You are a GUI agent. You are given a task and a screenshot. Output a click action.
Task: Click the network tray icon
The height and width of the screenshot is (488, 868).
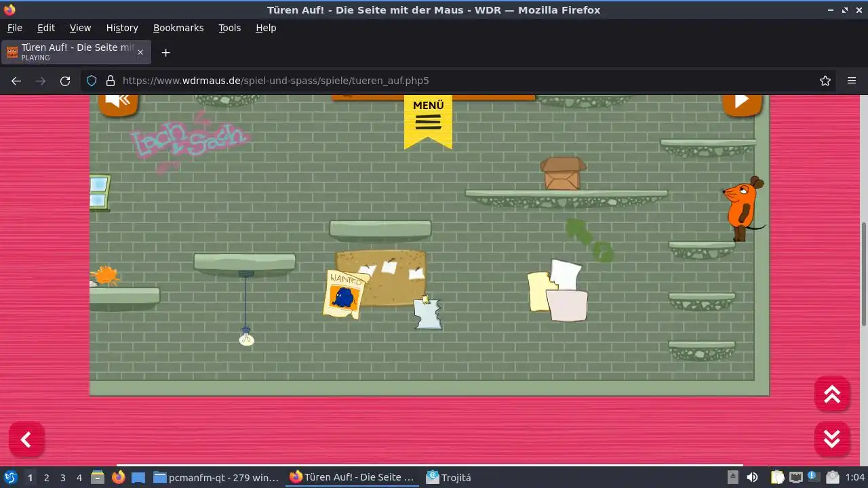796,478
